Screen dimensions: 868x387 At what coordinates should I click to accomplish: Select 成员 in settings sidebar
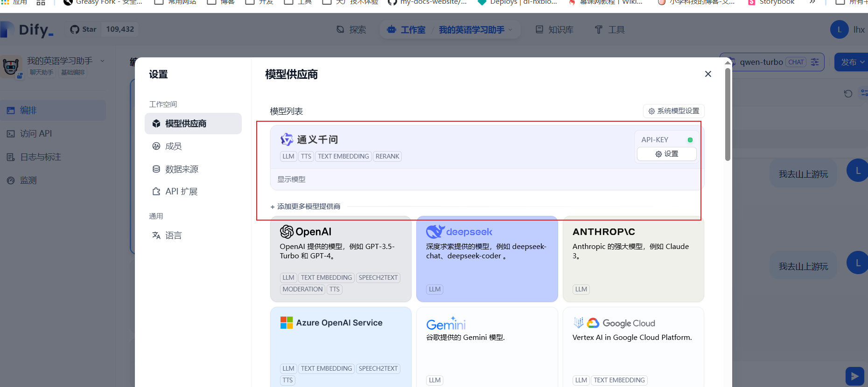pyautogui.click(x=173, y=146)
